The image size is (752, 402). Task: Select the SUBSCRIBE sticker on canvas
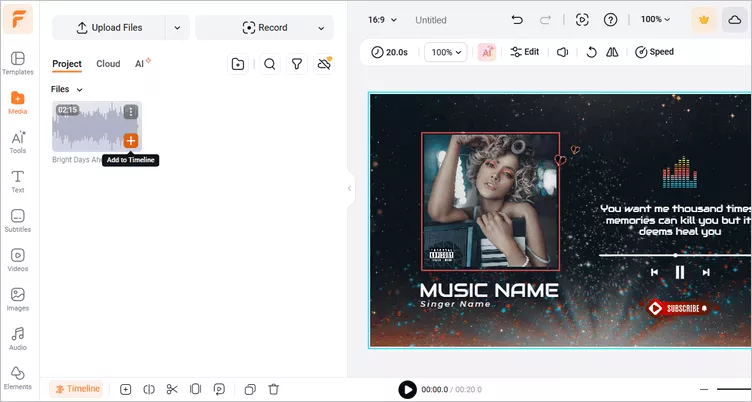tap(678, 308)
